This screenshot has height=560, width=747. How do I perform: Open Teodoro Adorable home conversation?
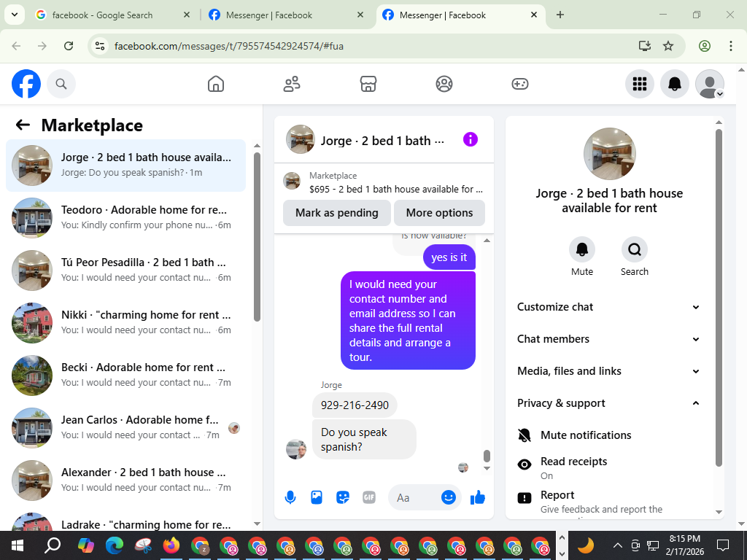pos(125,217)
